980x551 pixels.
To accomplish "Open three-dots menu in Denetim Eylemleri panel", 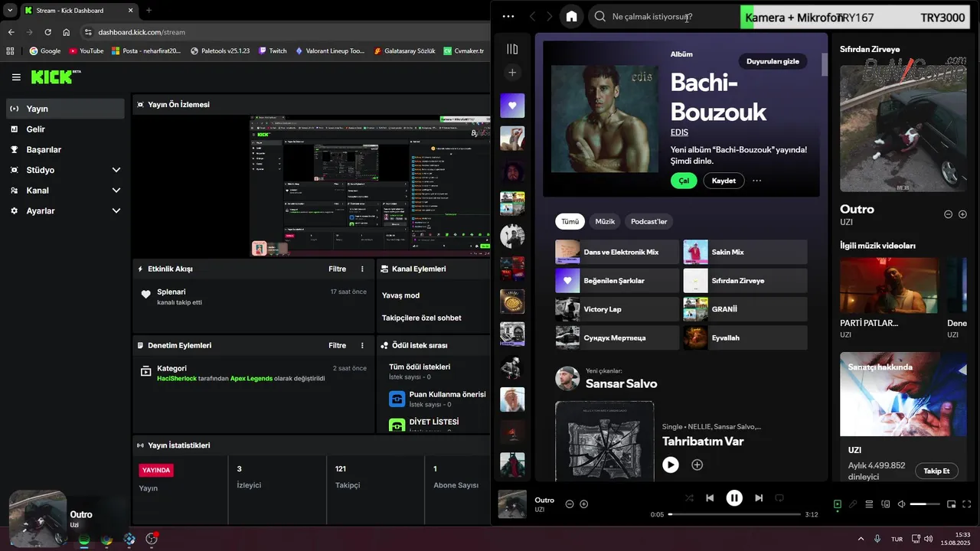I will click(363, 345).
